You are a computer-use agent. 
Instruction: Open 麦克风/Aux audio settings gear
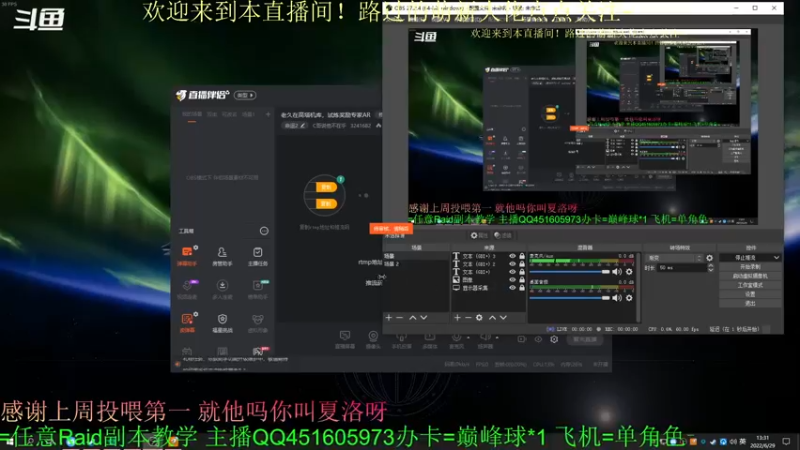pos(629,272)
